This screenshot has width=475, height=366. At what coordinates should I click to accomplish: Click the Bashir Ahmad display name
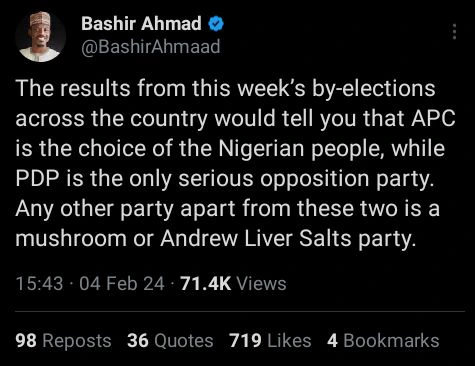click(141, 24)
